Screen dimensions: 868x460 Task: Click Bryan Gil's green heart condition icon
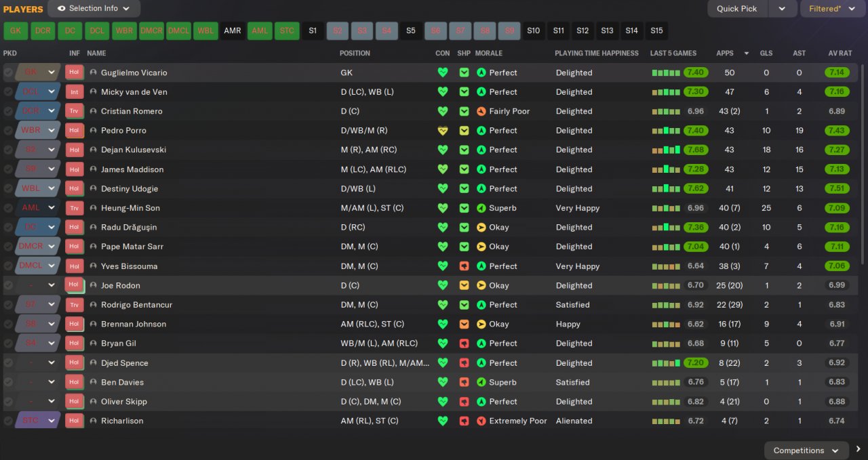pos(443,343)
